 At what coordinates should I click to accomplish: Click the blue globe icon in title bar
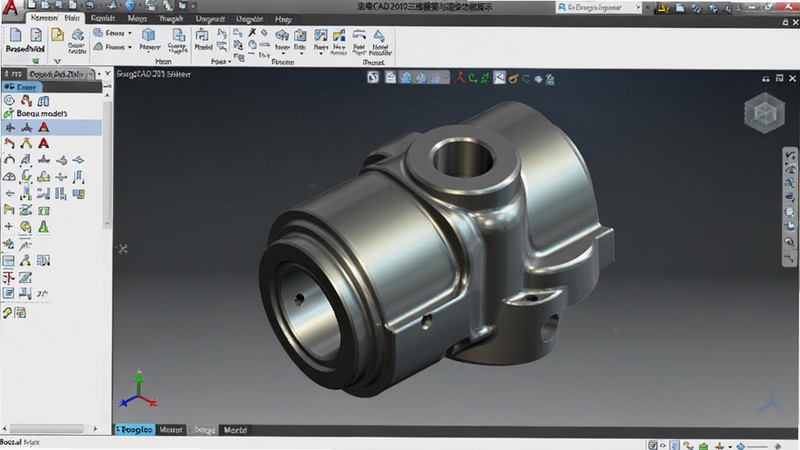point(130,6)
